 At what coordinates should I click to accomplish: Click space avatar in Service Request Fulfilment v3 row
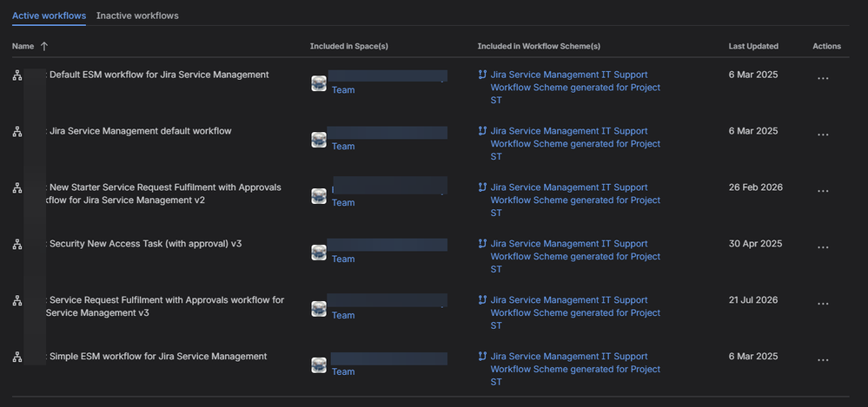tap(319, 309)
